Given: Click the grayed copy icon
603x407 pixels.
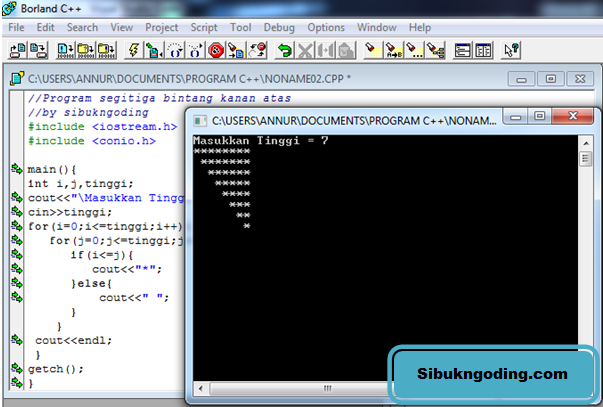Looking at the screenshot, I should pyautogui.click(x=325, y=50).
